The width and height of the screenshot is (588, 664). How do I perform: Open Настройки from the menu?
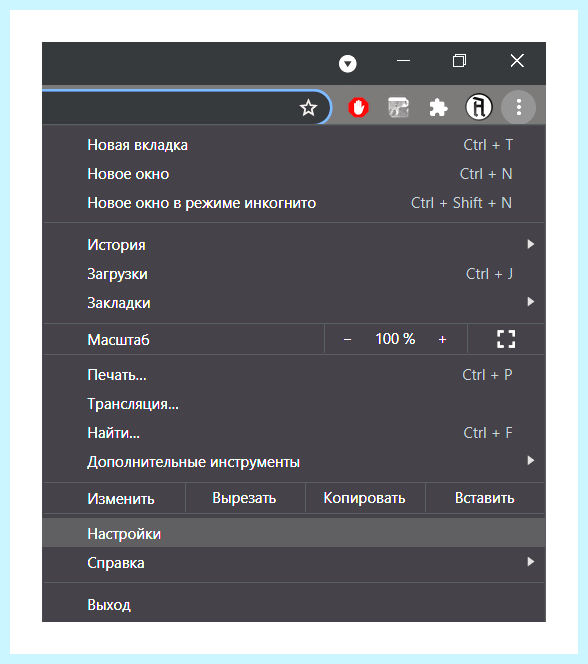pyautogui.click(x=294, y=533)
